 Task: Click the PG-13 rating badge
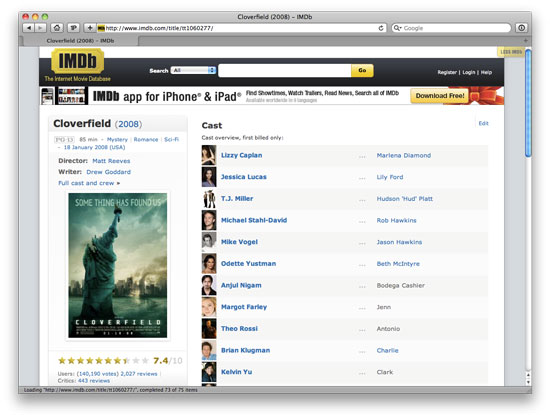[64, 140]
